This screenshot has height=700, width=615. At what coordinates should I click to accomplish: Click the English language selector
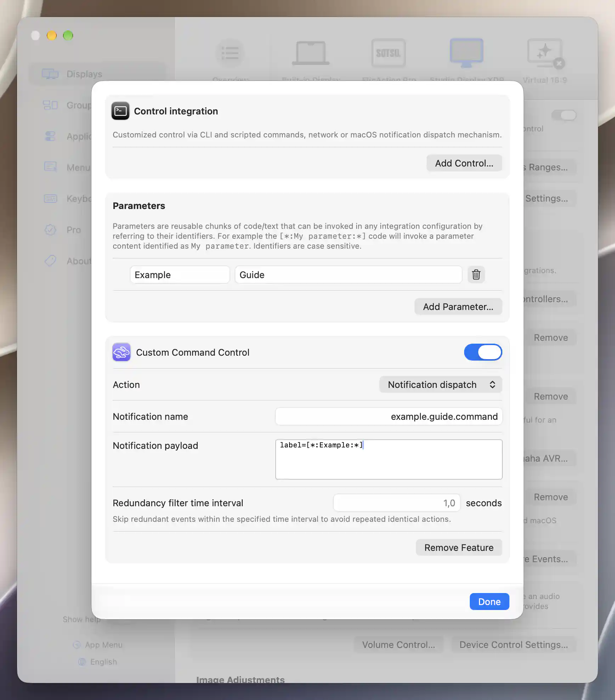98,662
